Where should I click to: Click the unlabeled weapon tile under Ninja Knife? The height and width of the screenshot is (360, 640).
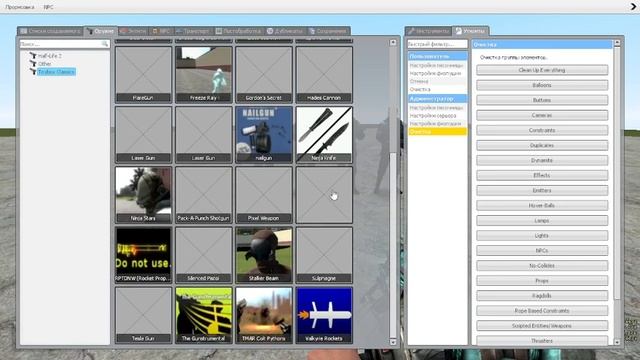(324, 195)
